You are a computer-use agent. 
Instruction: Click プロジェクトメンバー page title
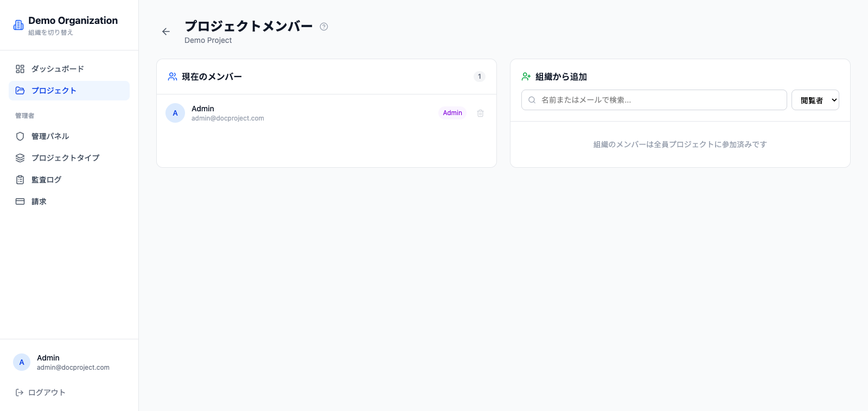click(248, 26)
